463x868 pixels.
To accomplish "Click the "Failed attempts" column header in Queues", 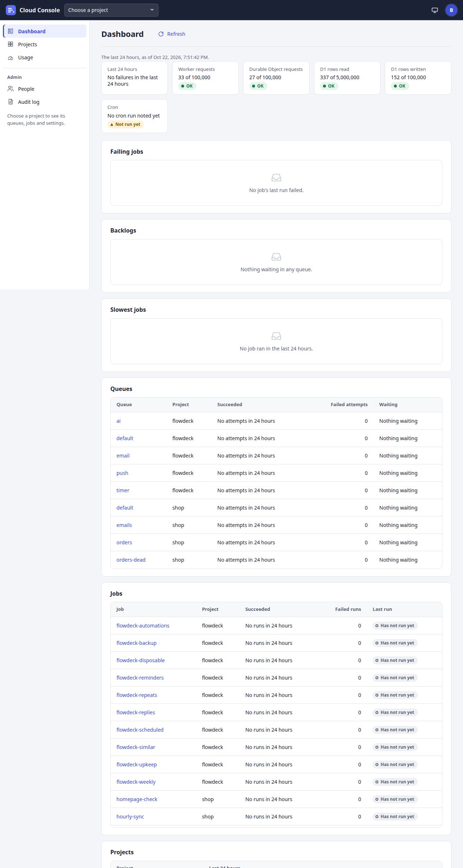I will (x=349, y=405).
